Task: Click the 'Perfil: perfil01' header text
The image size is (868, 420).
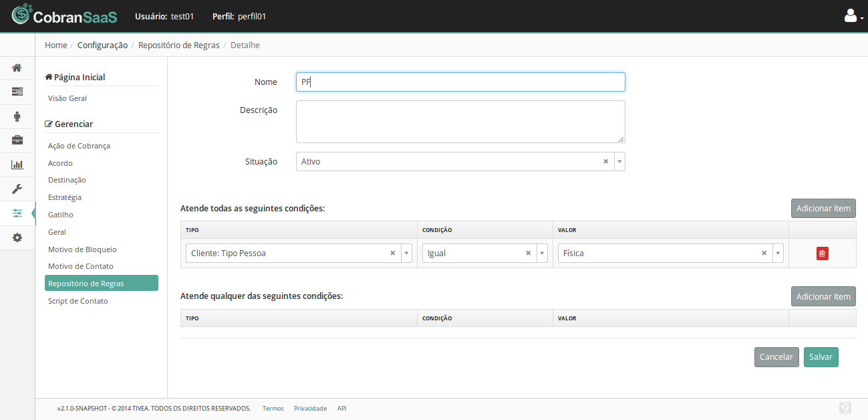Action: coord(239,16)
